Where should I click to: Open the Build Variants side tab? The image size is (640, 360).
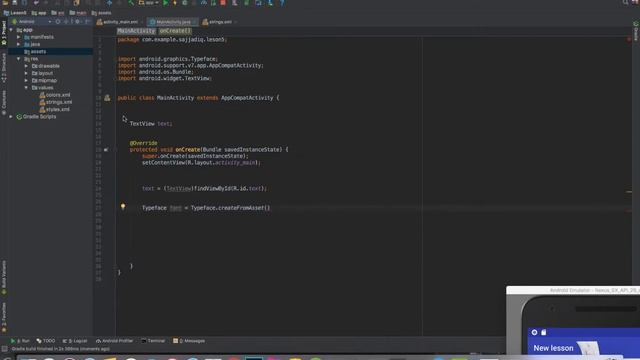pos(4,278)
